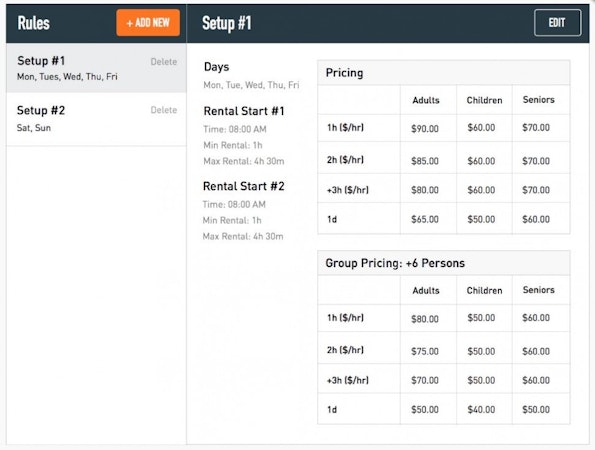Click the $50.00 seniors 1d group price
Image resolution: width=595 pixels, height=450 pixels.
[536, 409]
